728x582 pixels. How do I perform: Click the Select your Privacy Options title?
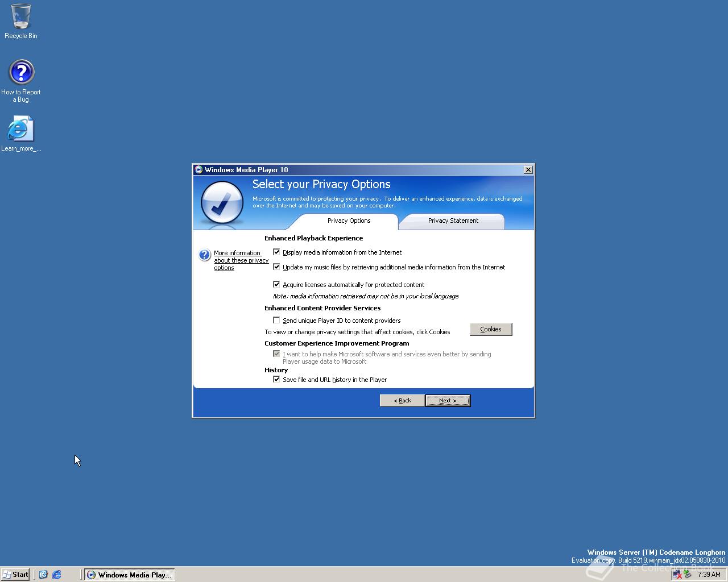(321, 184)
